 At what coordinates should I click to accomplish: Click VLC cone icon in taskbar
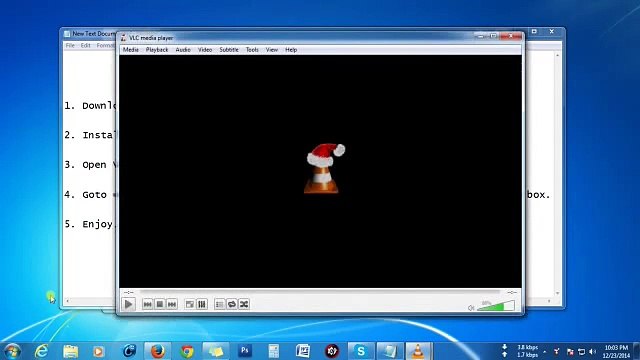[418, 351]
